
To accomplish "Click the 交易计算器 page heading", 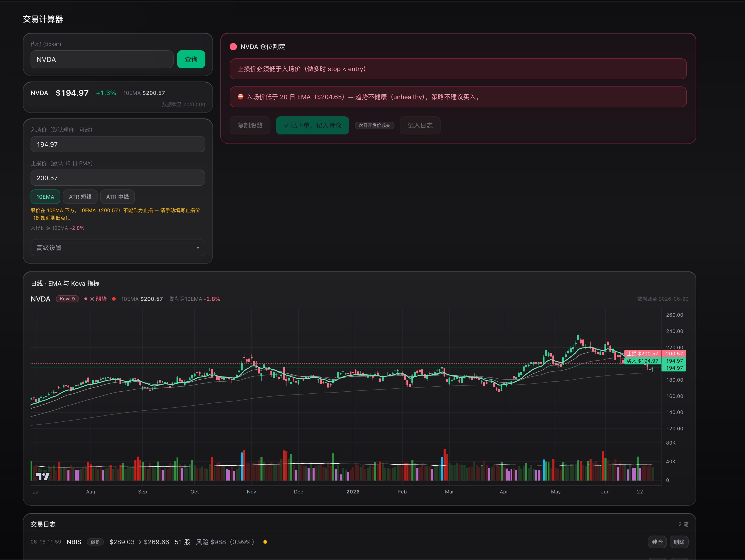I will 43,19.
